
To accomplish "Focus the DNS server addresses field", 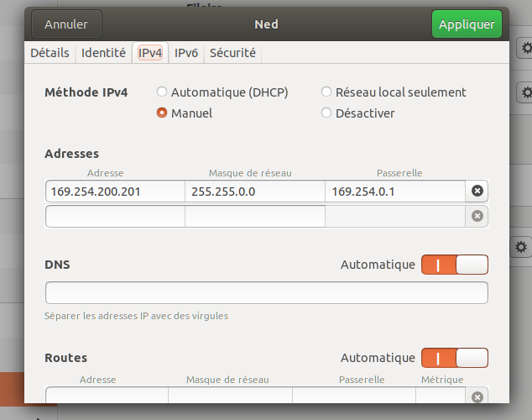I will 266,292.
